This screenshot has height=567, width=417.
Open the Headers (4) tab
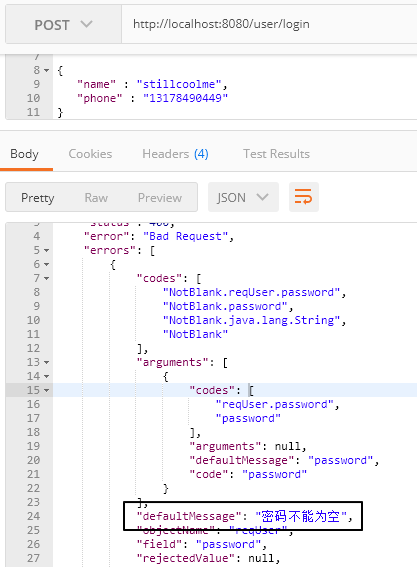click(x=175, y=154)
